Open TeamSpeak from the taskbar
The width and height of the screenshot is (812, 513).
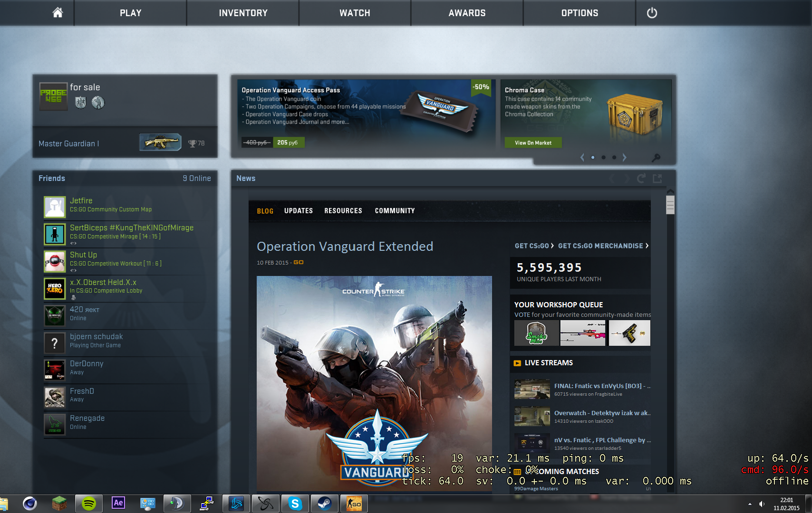[177, 503]
